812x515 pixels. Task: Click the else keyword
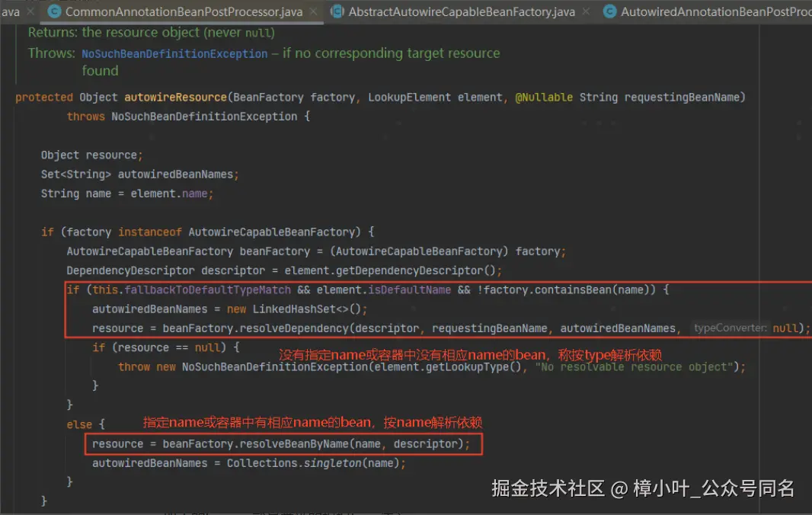point(79,424)
